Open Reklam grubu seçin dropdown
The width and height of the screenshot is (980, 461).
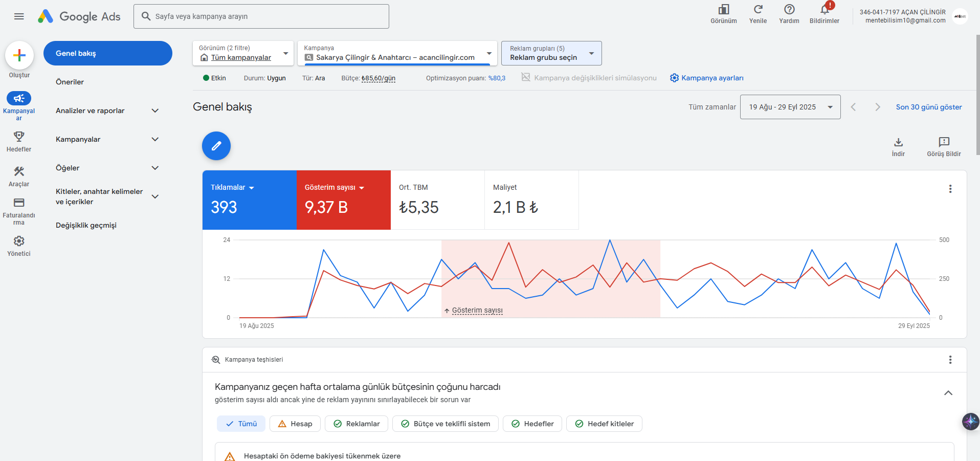coord(551,53)
